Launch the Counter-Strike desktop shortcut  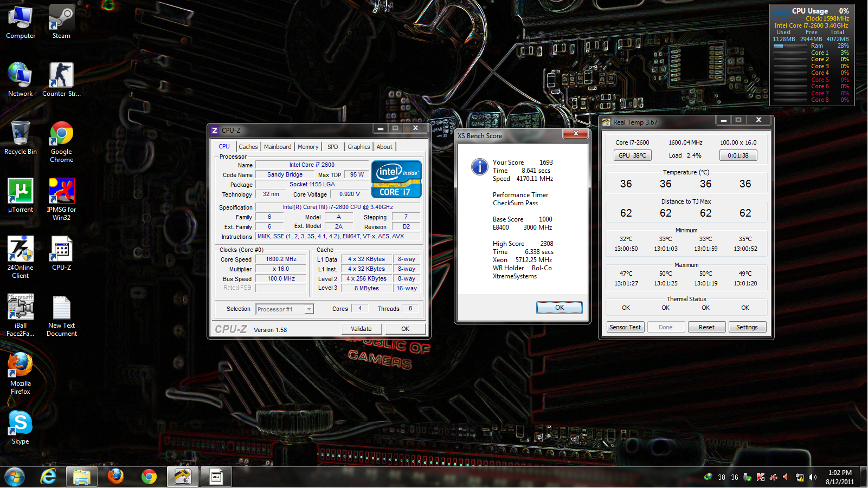61,80
